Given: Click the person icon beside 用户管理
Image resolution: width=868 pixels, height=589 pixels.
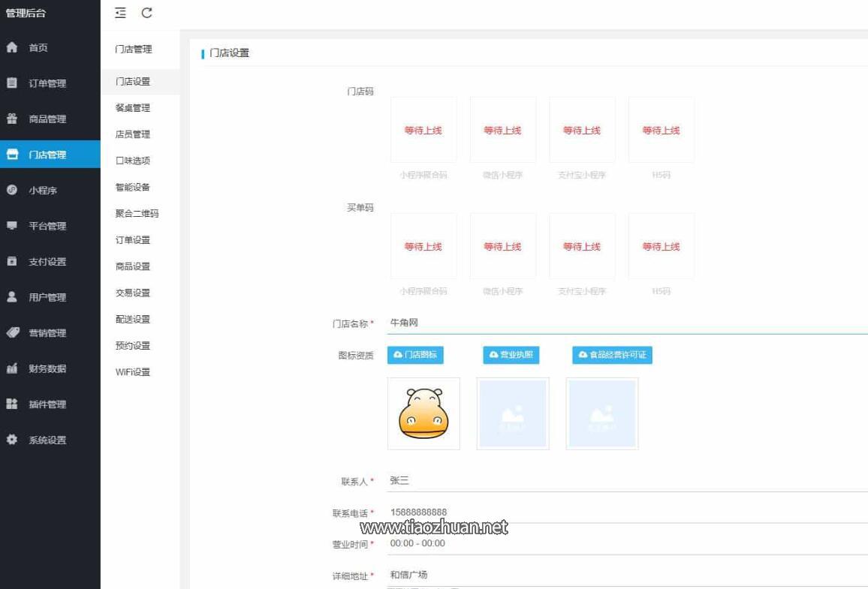Looking at the screenshot, I should (x=12, y=297).
